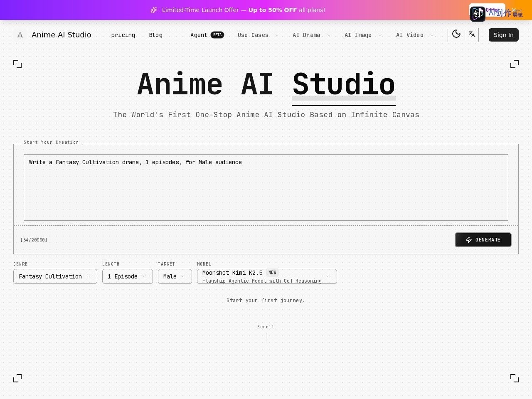The image size is (532, 399).
Task: Click the sparkle icon in the launch offer banner
Action: 154,10
